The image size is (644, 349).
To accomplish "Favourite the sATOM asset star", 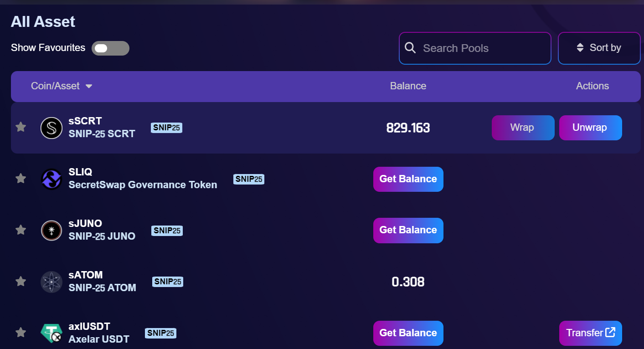I will [x=21, y=281].
